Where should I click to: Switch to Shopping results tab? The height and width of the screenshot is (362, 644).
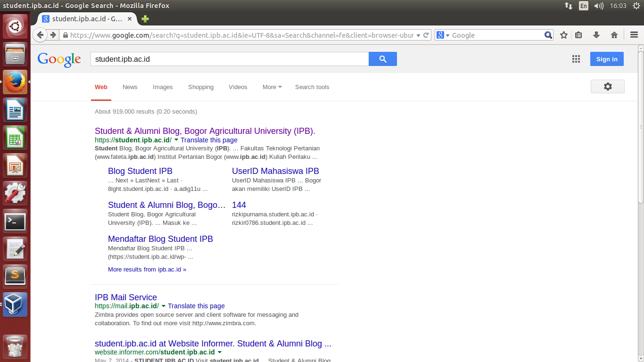[201, 87]
